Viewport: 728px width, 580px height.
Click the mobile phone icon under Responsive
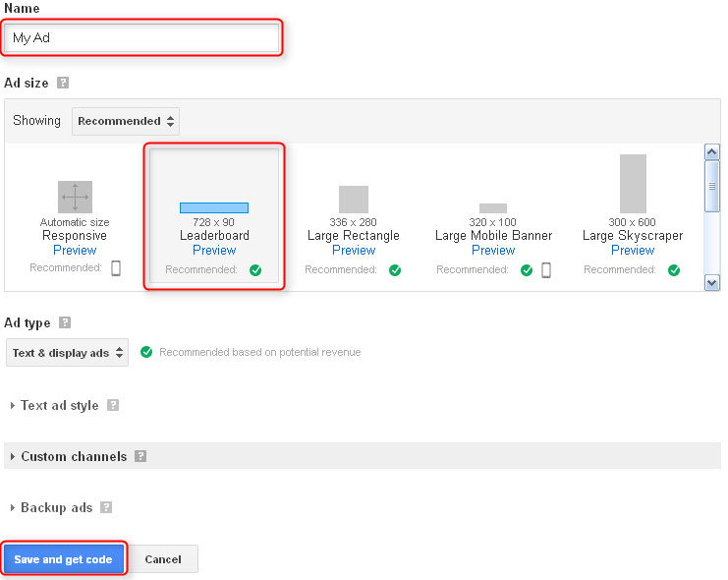[116, 268]
